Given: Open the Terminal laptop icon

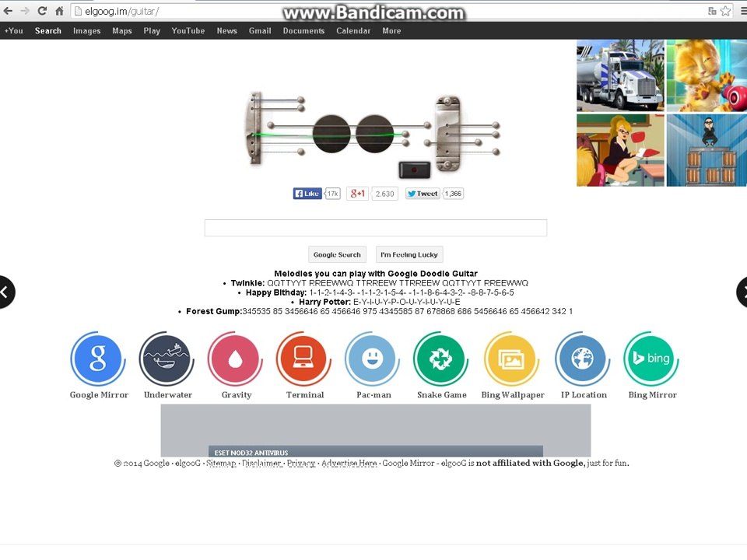Looking at the screenshot, I should tap(304, 359).
